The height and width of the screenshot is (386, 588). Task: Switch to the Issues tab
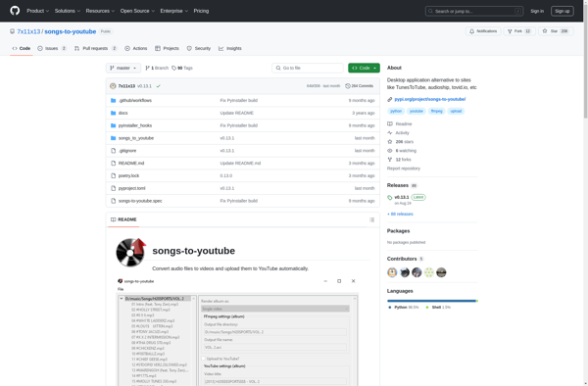coord(52,48)
